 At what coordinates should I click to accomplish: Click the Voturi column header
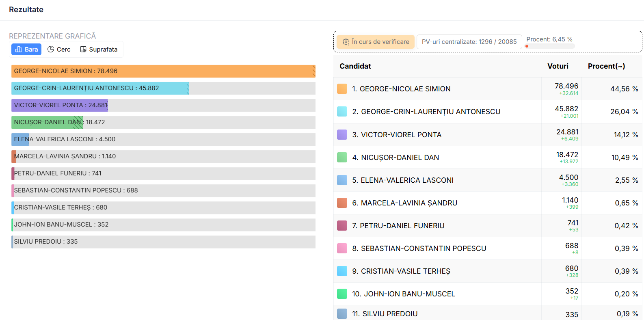tap(558, 66)
